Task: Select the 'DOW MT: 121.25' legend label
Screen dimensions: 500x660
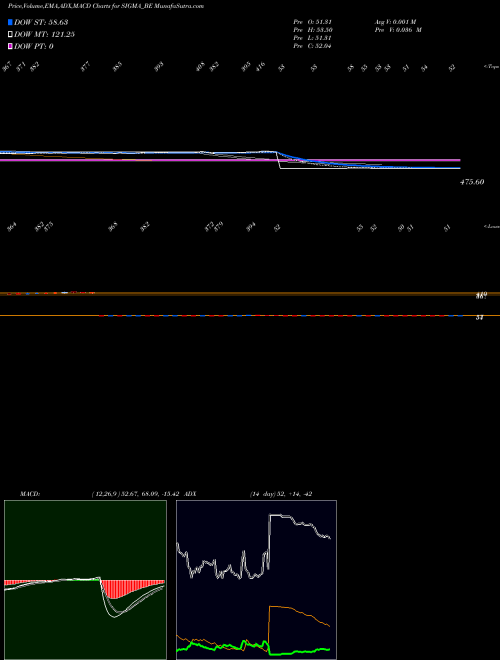Action: point(45,35)
